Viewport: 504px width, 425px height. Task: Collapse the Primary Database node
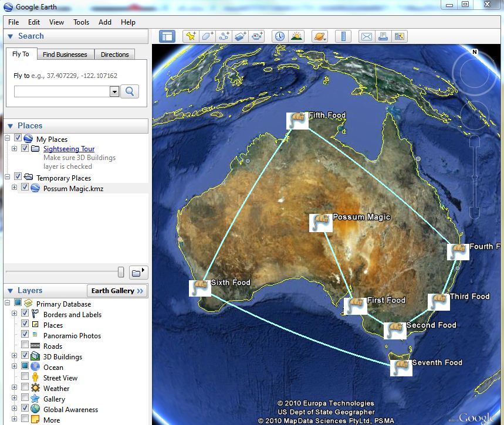click(8, 302)
